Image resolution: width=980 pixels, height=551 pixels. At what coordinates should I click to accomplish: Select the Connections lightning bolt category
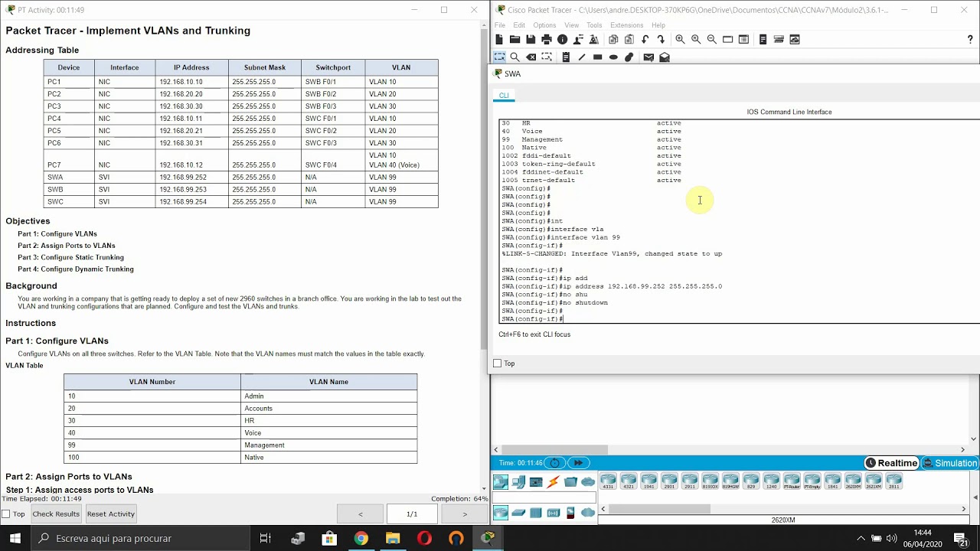[x=553, y=482]
